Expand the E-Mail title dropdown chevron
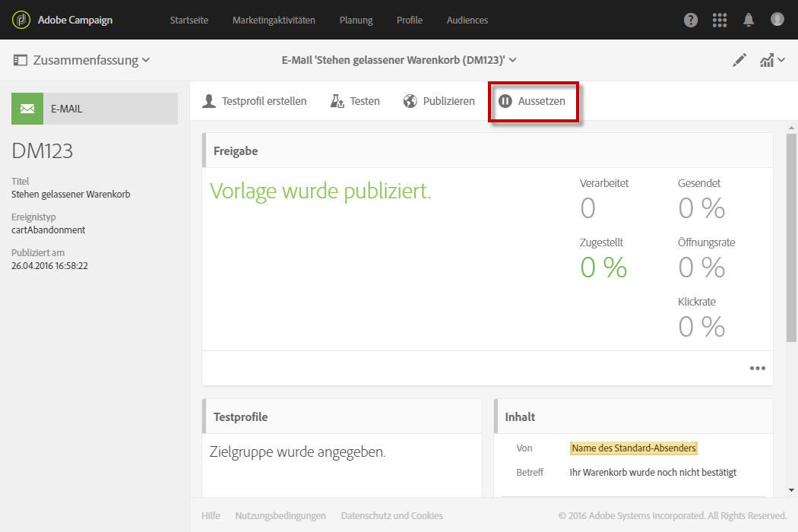 tap(513, 60)
